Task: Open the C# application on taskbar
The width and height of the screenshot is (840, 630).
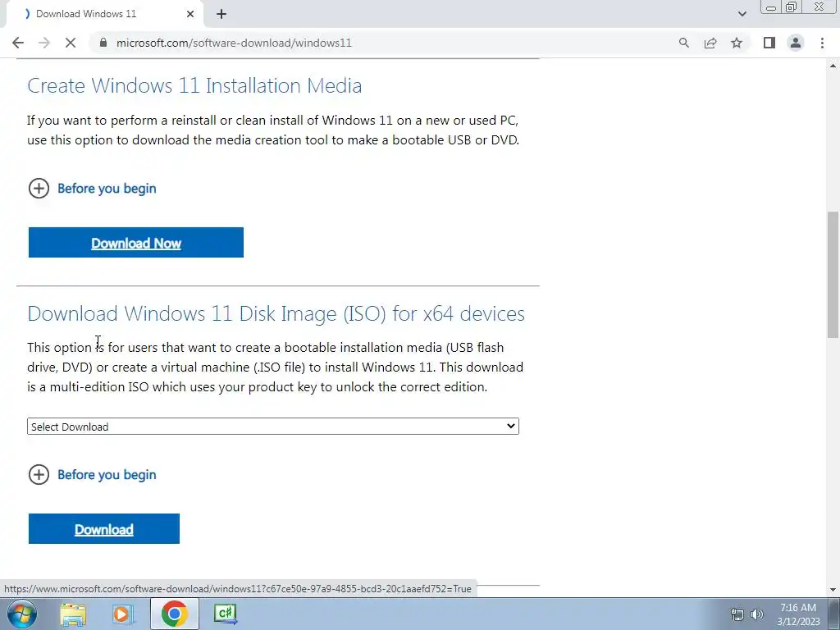Action: click(x=226, y=614)
